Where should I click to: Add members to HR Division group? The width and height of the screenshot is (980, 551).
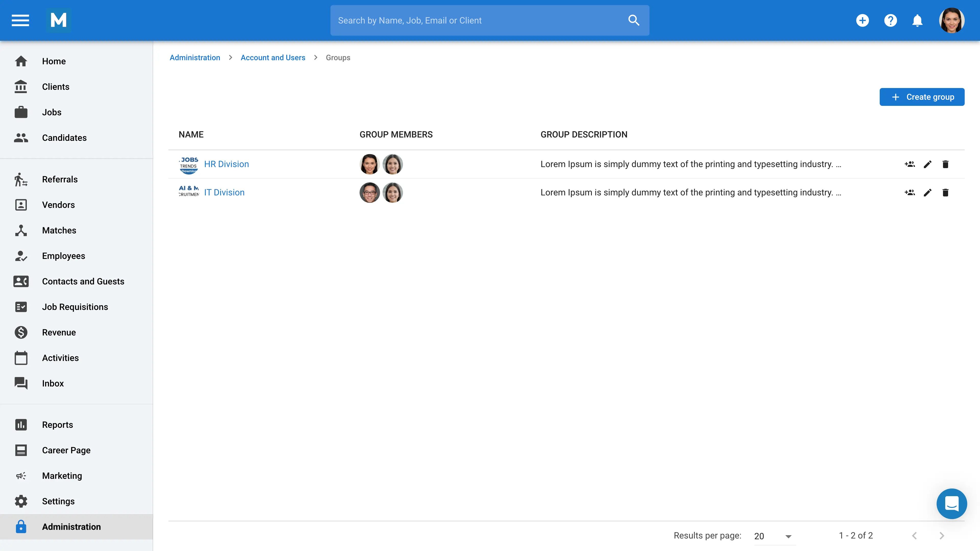click(x=909, y=164)
